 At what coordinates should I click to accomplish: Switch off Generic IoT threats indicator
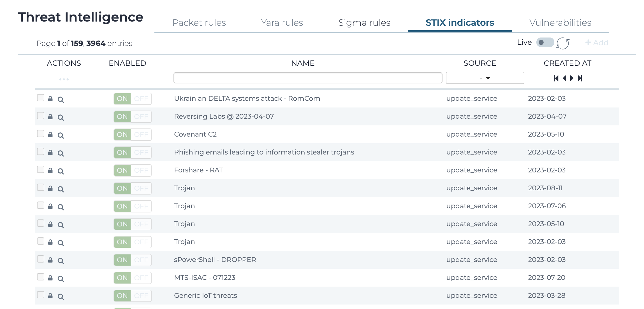tap(133, 296)
